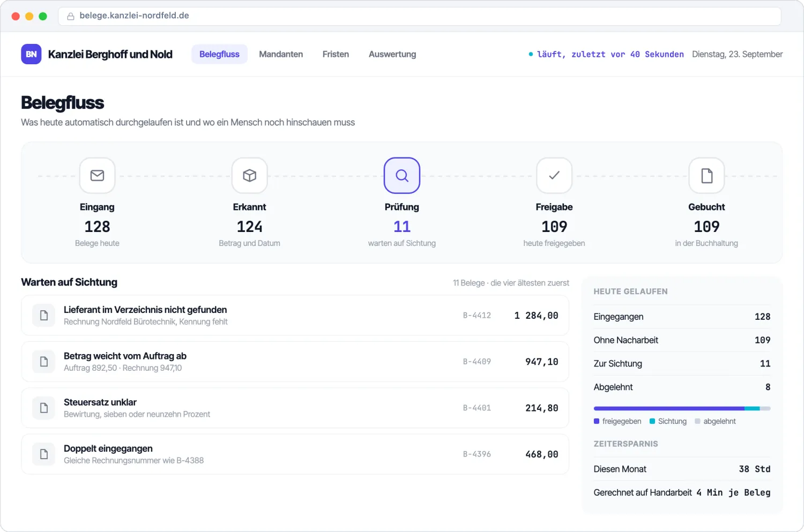Open the Belegfluss tab
This screenshot has width=804, height=532.
tap(219, 54)
